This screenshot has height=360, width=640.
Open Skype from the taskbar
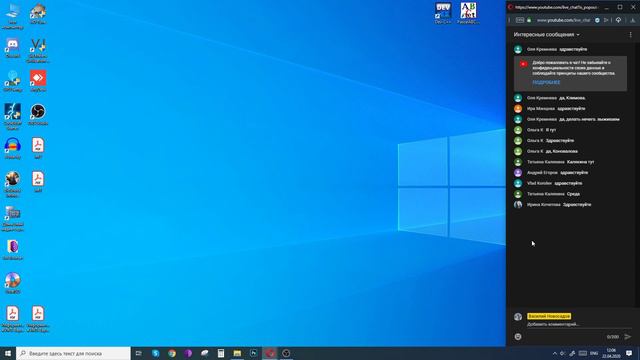click(x=156, y=353)
